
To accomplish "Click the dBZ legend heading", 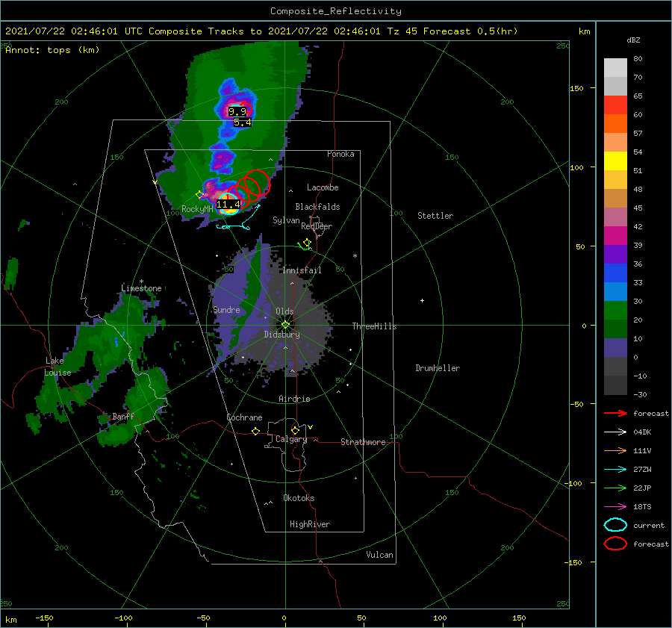I will [633, 40].
